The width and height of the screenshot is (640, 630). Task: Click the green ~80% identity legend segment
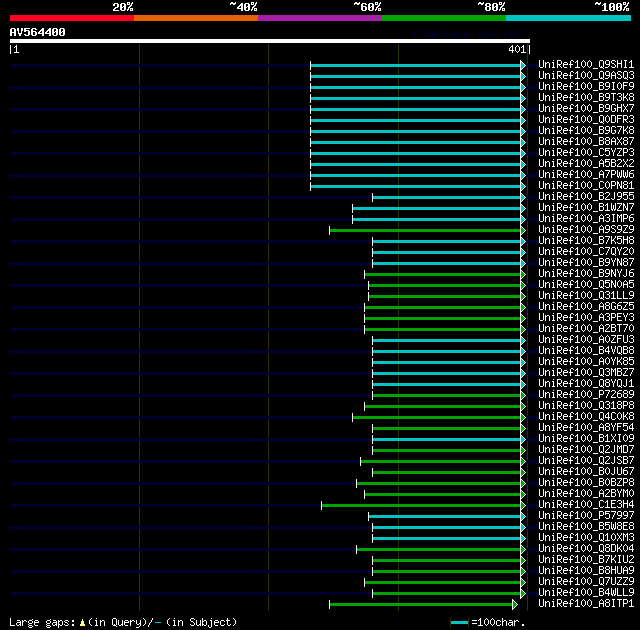[x=444, y=18]
